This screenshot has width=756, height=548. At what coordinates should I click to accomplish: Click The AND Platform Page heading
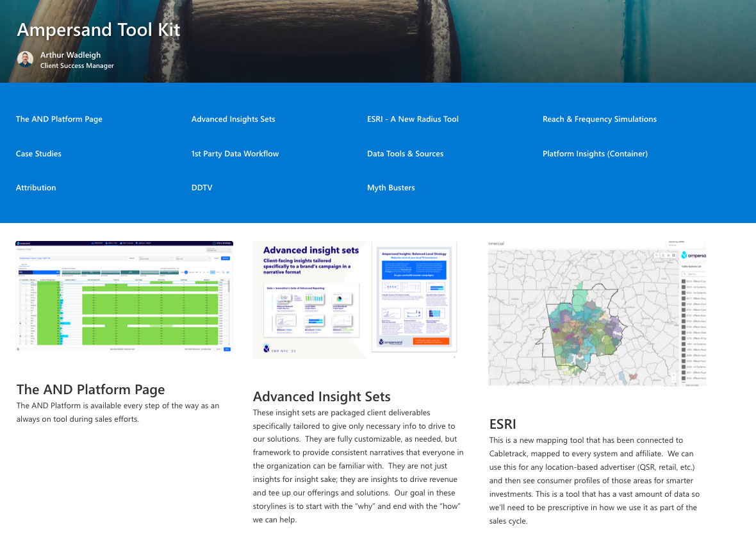tap(90, 389)
